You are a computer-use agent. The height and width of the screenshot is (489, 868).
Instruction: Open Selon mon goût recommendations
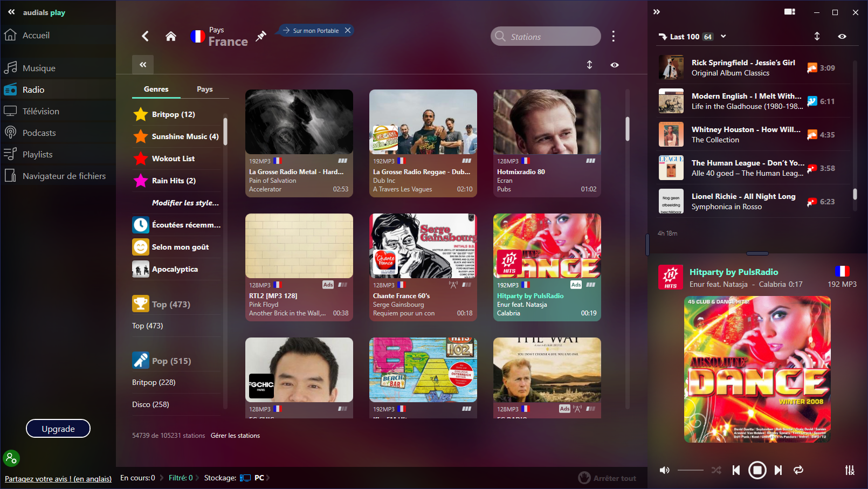pyautogui.click(x=176, y=247)
